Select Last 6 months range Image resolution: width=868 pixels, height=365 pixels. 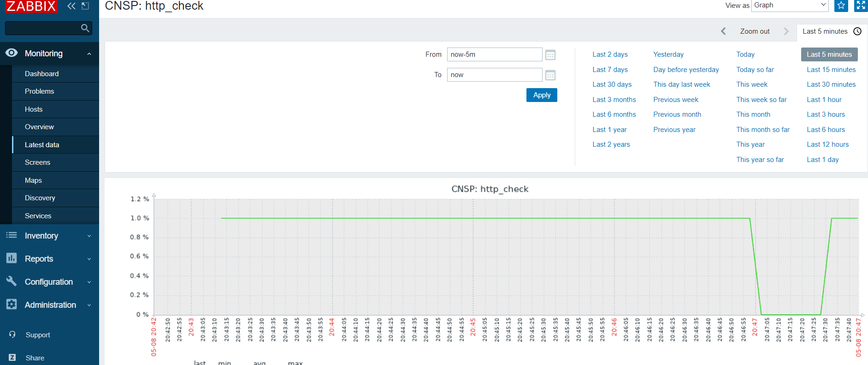(614, 114)
